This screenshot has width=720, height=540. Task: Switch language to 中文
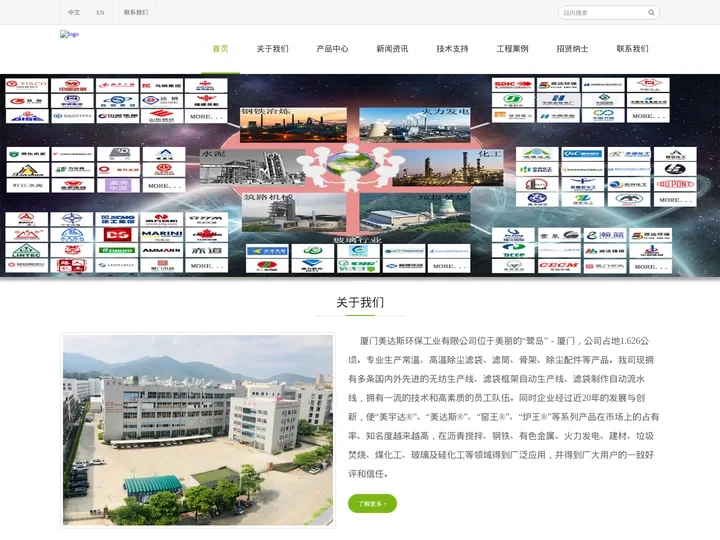tap(73, 12)
